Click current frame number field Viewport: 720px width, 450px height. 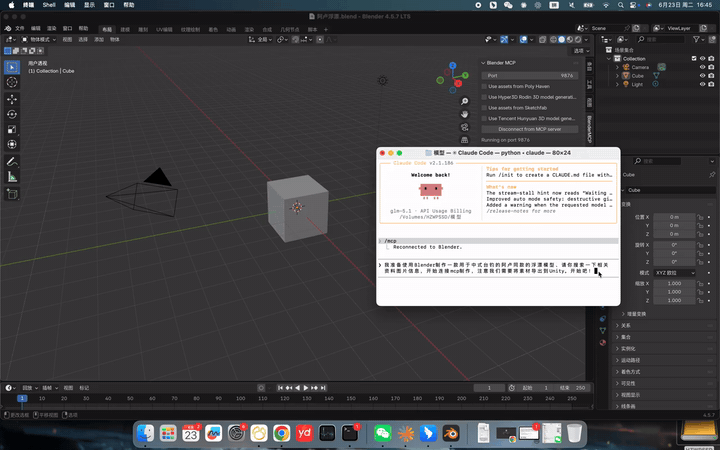pos(489,388)
